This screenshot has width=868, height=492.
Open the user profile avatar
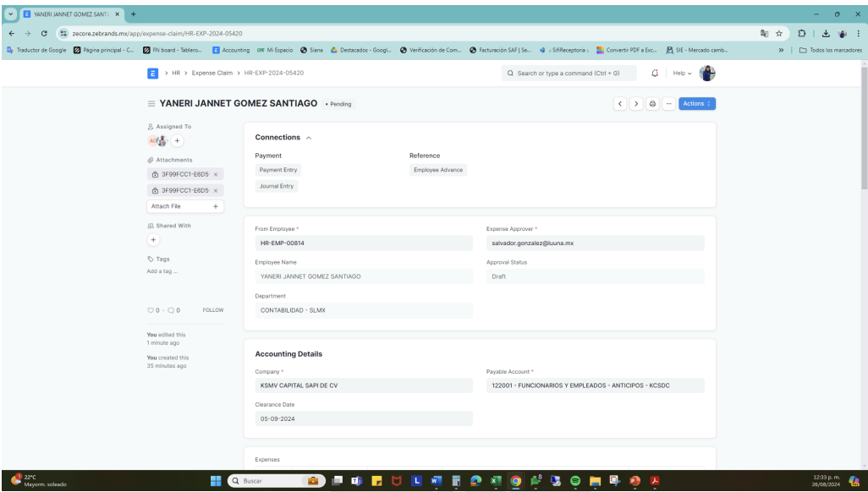click(x=706, y=74)
